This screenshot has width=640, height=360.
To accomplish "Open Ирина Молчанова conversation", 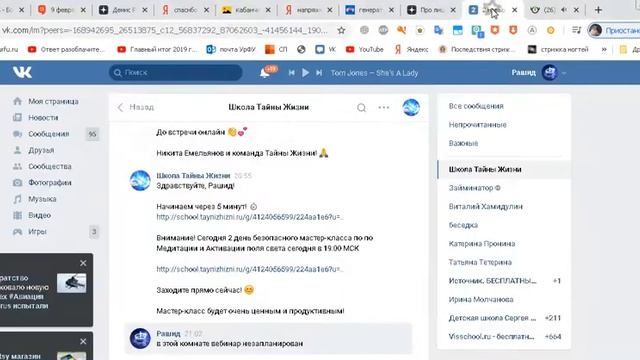I will click(504, 300).
